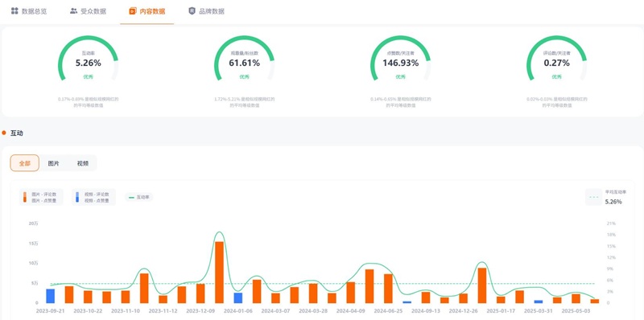The width and height of the screenshot is (644, 320).
Task: Click the 内容数据 tab icon
Action: 132,10
